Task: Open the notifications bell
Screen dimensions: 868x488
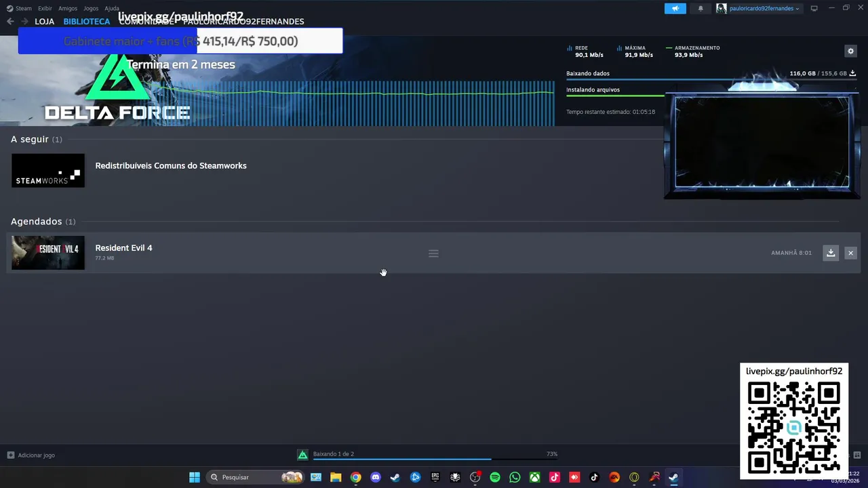Action: tap(701, 8)
